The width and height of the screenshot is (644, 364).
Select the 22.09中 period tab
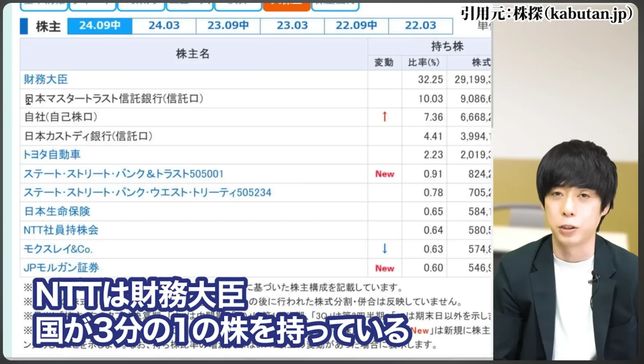pyautogui.click(x=356, y=25)
